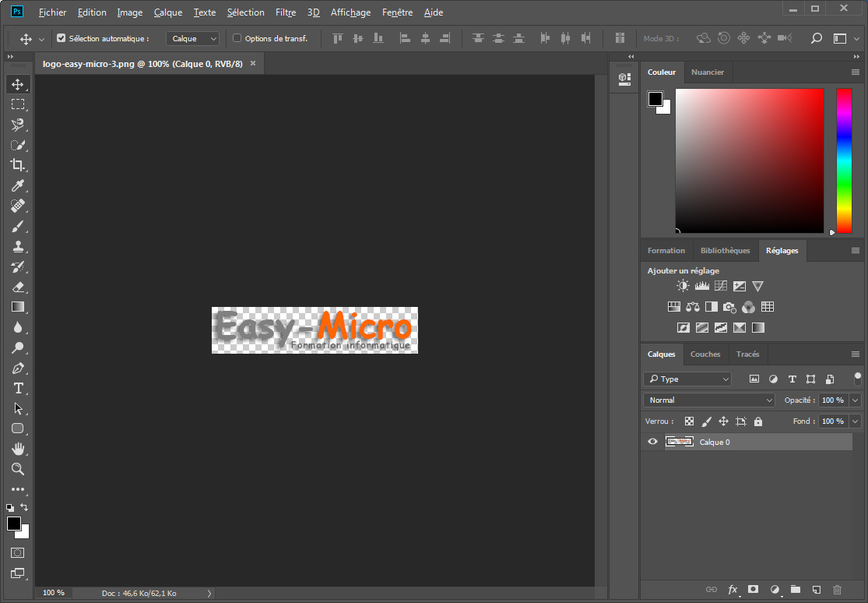Select the Brush tool
This screenshot has width=868, height=603.
point(18,226)
